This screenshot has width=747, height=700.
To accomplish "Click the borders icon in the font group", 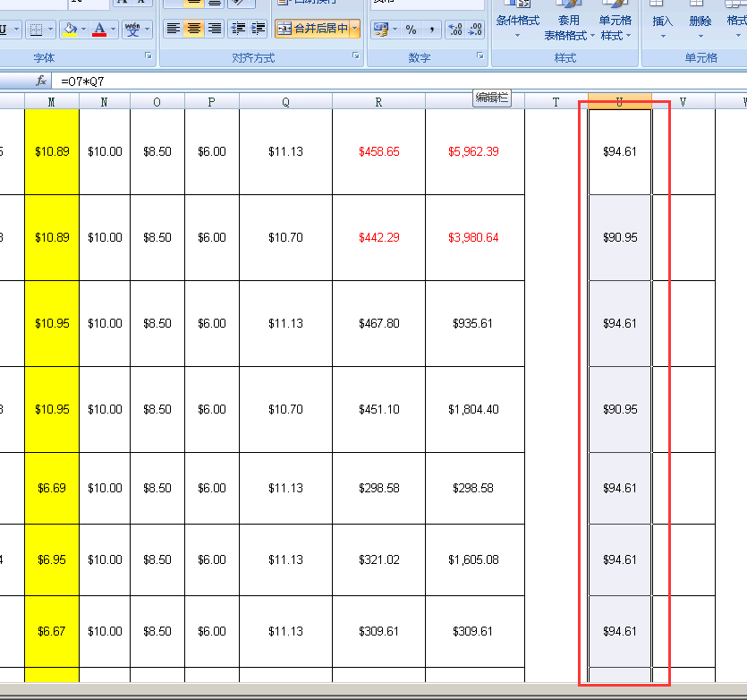I will (x=36, y=30).
